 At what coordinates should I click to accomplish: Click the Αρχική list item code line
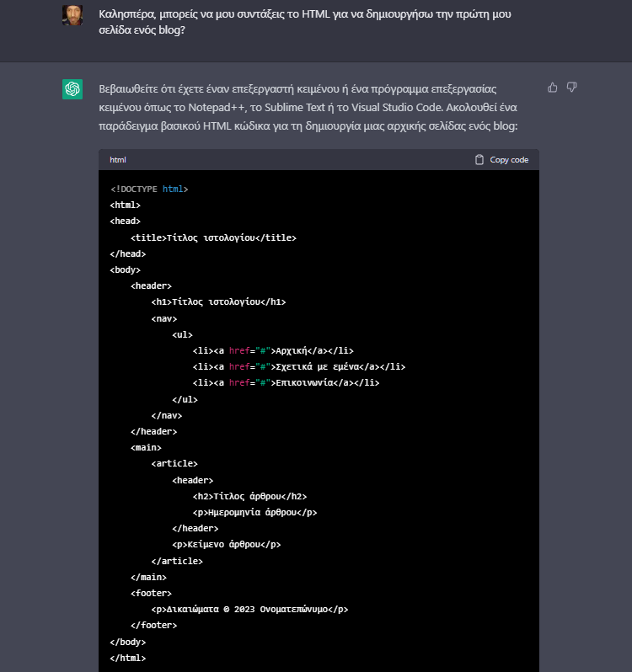pyautogui.click(x=273, y=351)
